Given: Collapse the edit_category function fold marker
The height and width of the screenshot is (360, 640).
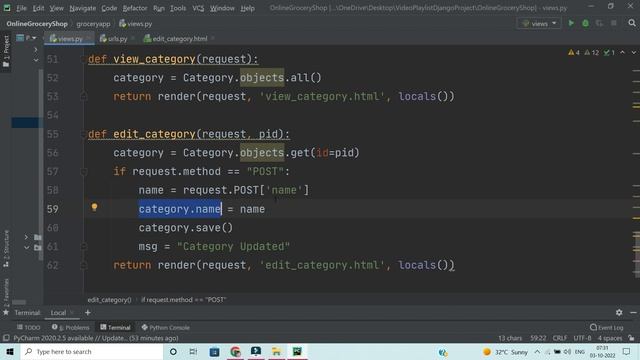Looking at the screenshot, I should 84,134.
